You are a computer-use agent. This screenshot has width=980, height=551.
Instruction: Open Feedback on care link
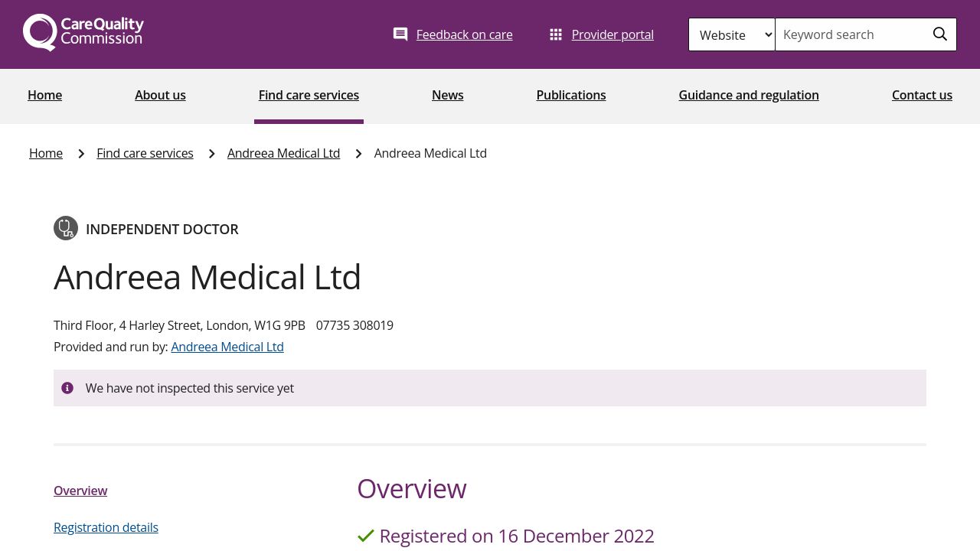coord(464,34)
